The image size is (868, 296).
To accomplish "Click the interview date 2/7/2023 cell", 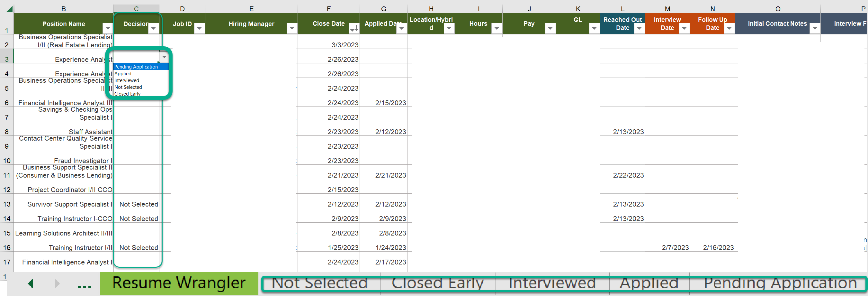I will (667, 245).
